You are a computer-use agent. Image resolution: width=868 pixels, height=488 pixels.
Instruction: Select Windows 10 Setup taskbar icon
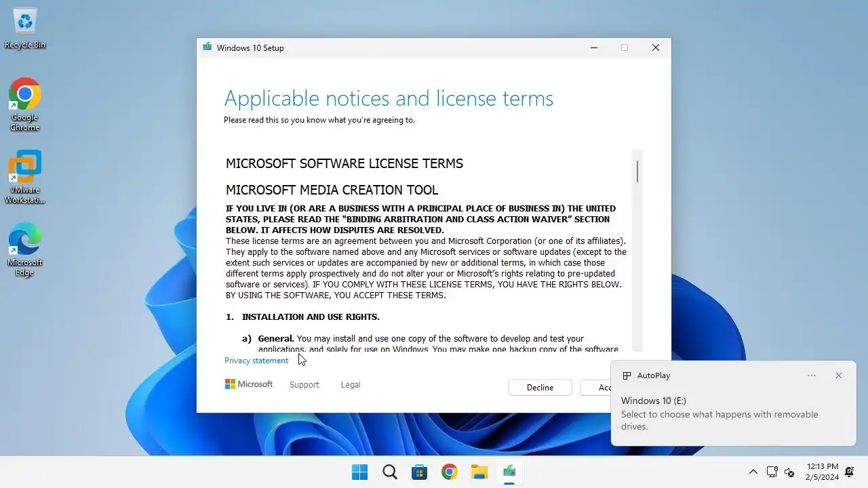(x=509, y=472)
